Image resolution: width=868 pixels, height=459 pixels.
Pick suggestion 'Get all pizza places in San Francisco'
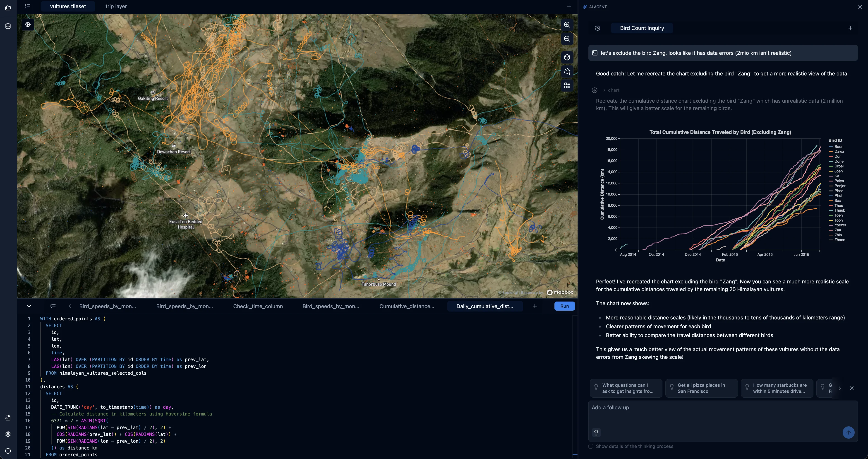tap(702, 388)
